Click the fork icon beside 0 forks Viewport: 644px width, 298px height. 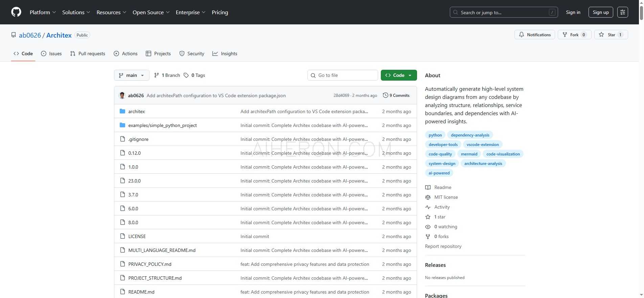[x=428, y=236]
